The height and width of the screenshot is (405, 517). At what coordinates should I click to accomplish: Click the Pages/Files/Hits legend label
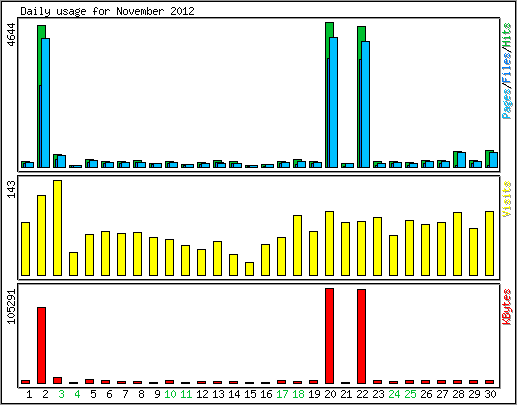pyautogui.click(x=507, y=71)
